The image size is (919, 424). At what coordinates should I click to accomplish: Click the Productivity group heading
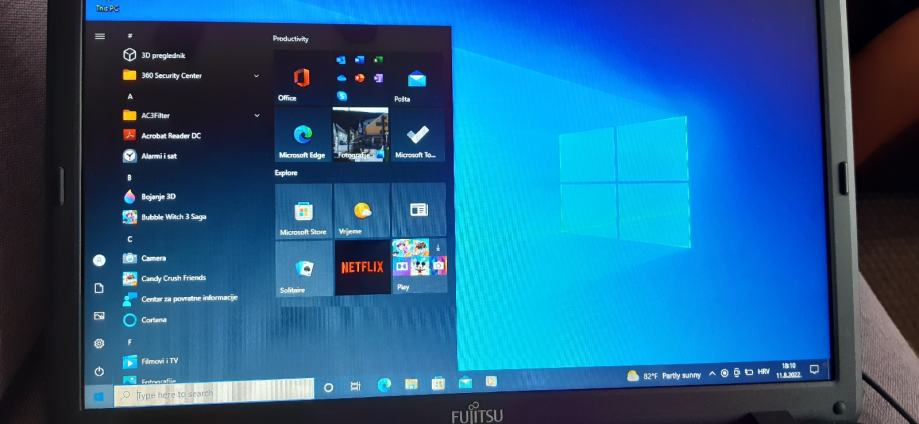(291, 39)
